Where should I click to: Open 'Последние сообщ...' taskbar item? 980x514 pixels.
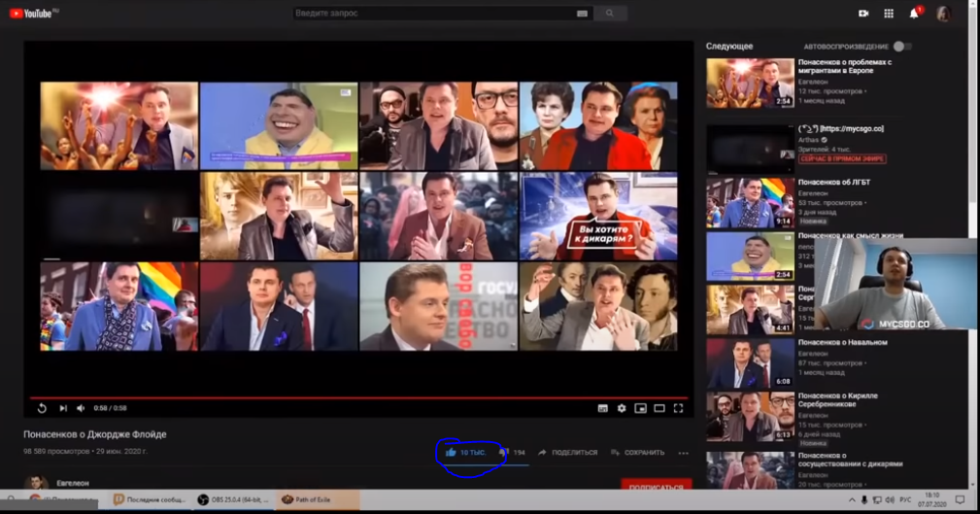150,499
